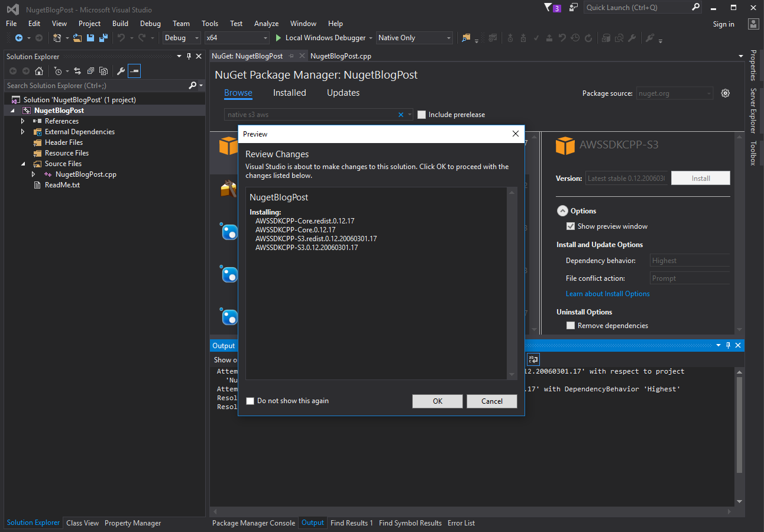
Task: Collapse the Source Files folder
Action: tap(23, 163)
